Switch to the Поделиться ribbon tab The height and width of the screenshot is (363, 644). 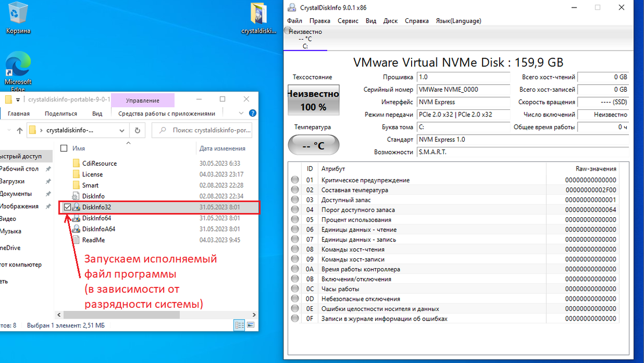61,113
